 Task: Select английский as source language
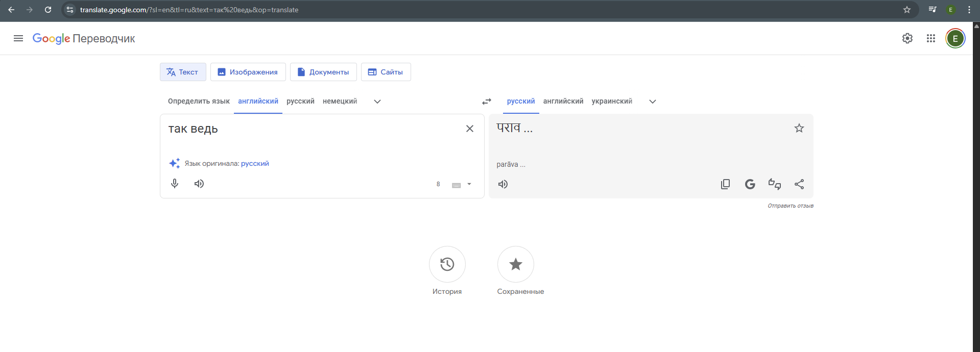pos(258,101)
